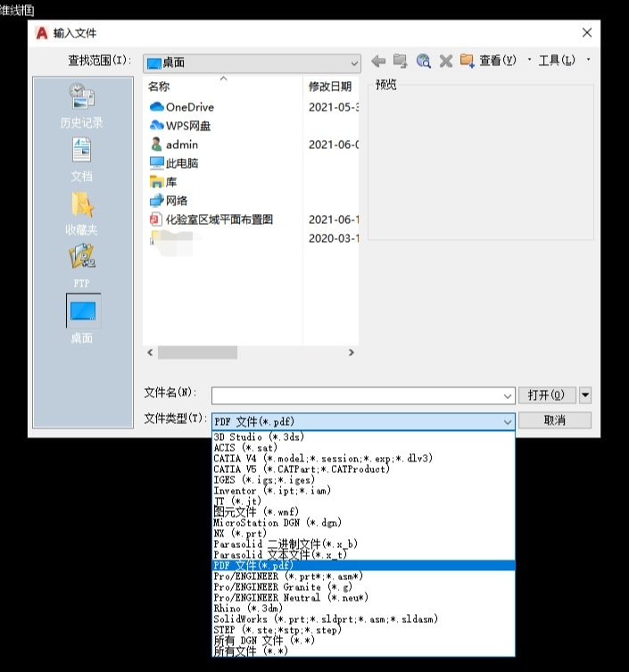Select the 库 folder item

(x=163, y=182)
